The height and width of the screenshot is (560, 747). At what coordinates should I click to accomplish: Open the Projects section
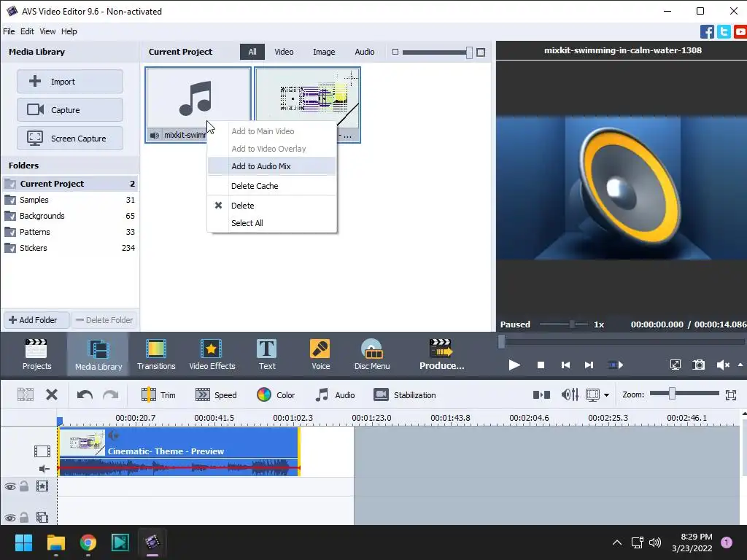tap(36, 354)
